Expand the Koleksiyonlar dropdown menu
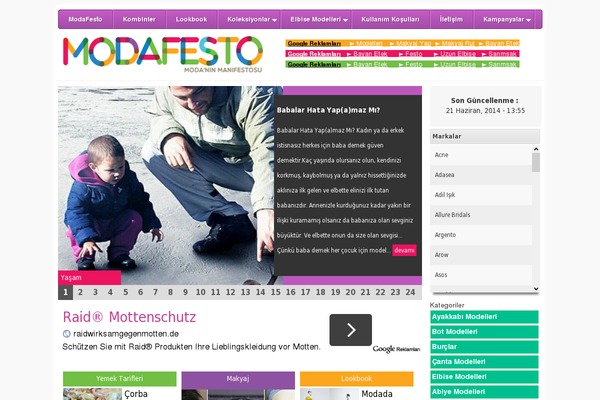 pyautogui.click(x=251, y=19)
